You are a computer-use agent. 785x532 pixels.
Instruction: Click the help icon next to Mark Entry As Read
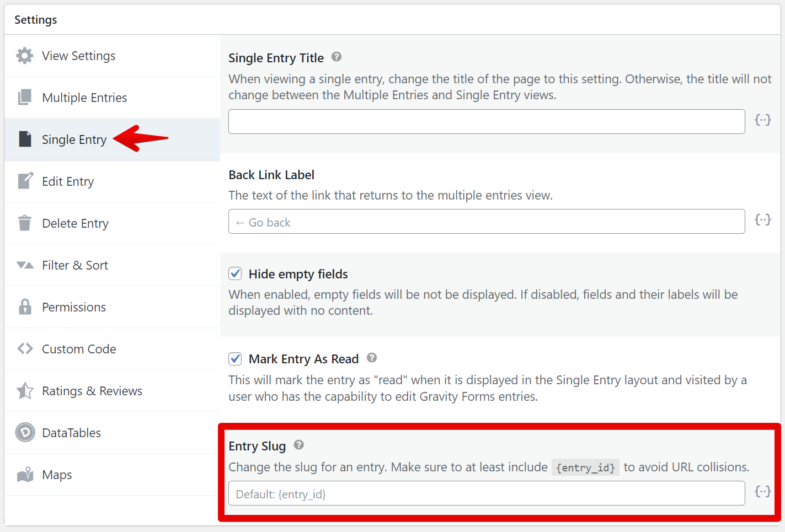372,358
